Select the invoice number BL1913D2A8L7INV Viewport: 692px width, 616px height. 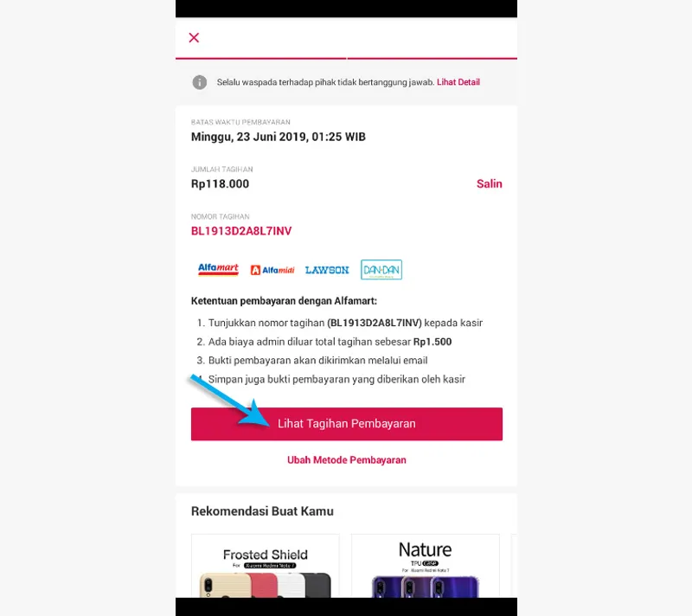[241, 231]
